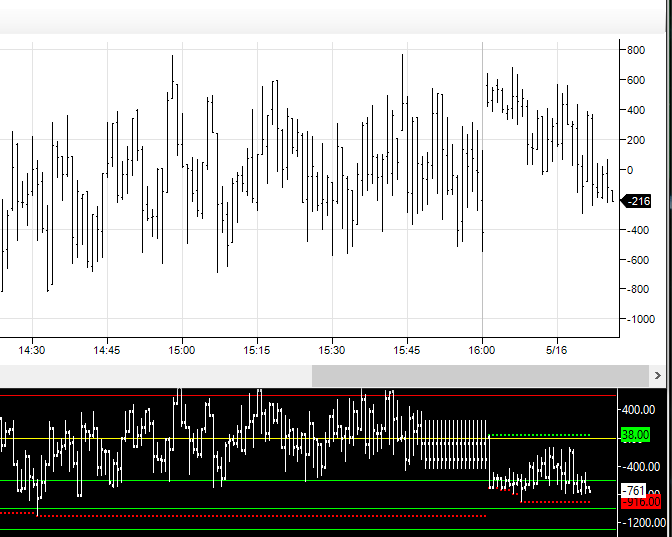
Task: Click the horizontal scrollbar thumb
Action: 480,375
